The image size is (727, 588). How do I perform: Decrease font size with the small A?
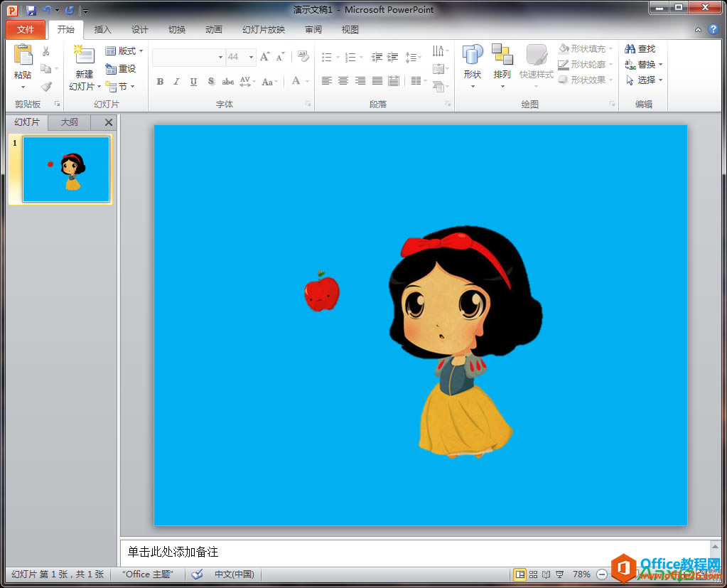tap(281, 57)
